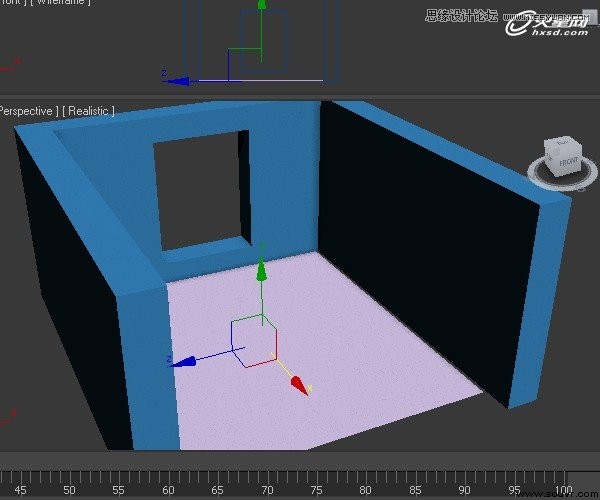Click the green Y-axis arrow in Front viewport
Viewport: 600px width, 500px height.
(x=261, y=5)
